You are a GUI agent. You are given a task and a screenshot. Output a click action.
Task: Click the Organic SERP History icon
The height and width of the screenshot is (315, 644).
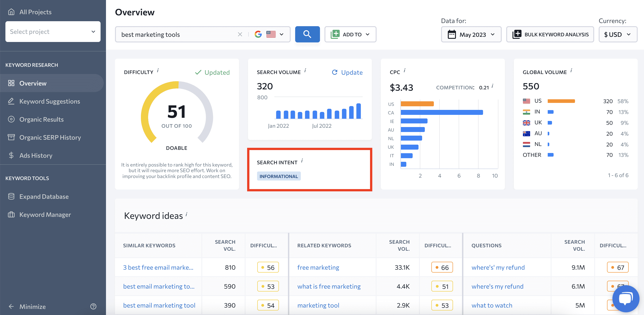coord(11,137)
